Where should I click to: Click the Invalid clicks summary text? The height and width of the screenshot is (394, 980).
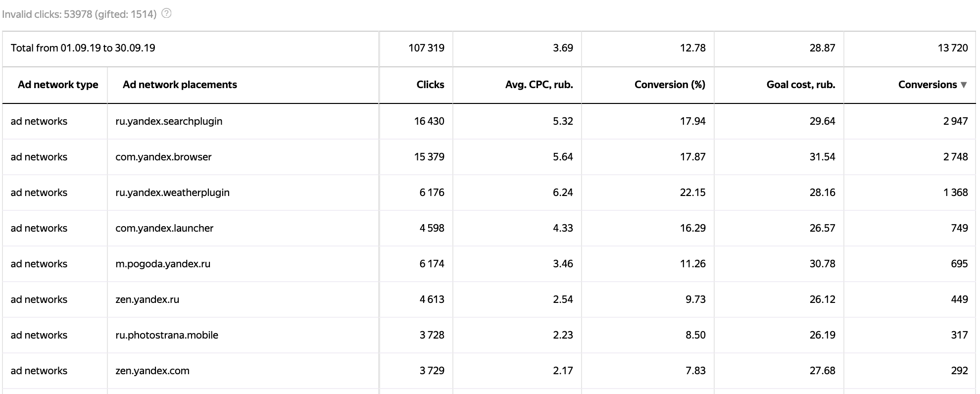click(79, 14)
